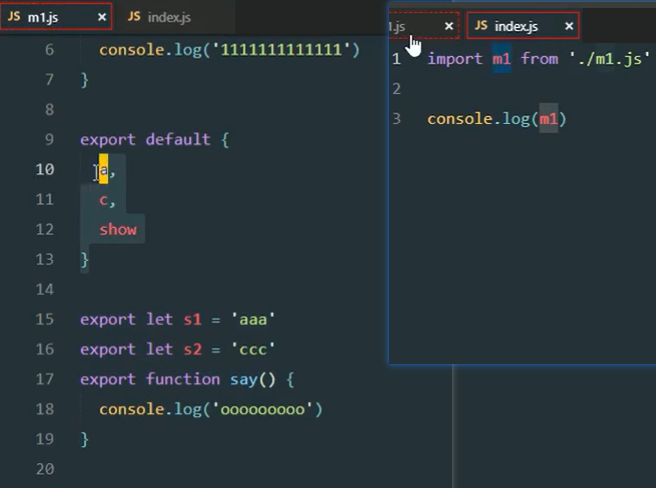This screenshot has width=656, height=488.
Task: Switch to the m1.js tab in left editor
Action: (x=56, y=17)
